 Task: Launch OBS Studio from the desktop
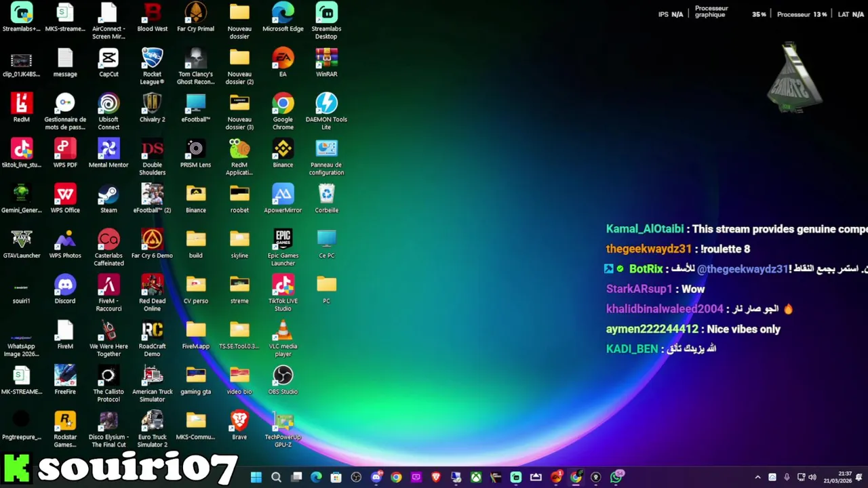point(283,380)
